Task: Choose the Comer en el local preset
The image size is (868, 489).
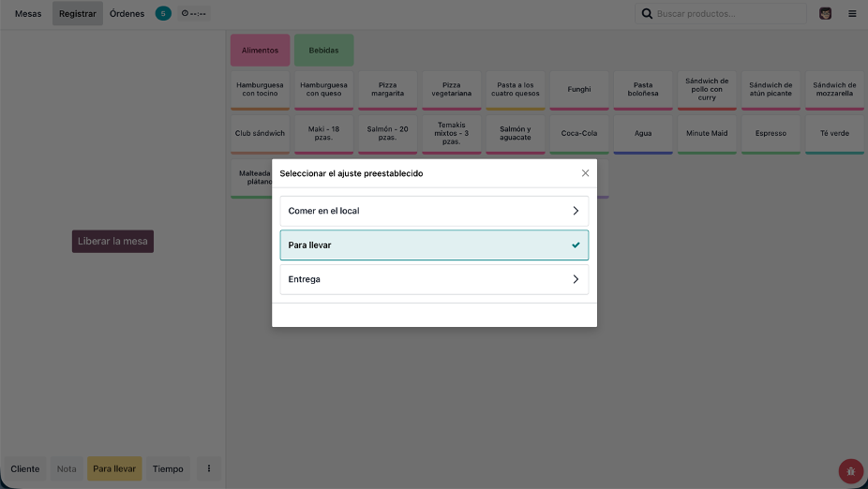Action: pyautogui.click(x=422, y=211)
